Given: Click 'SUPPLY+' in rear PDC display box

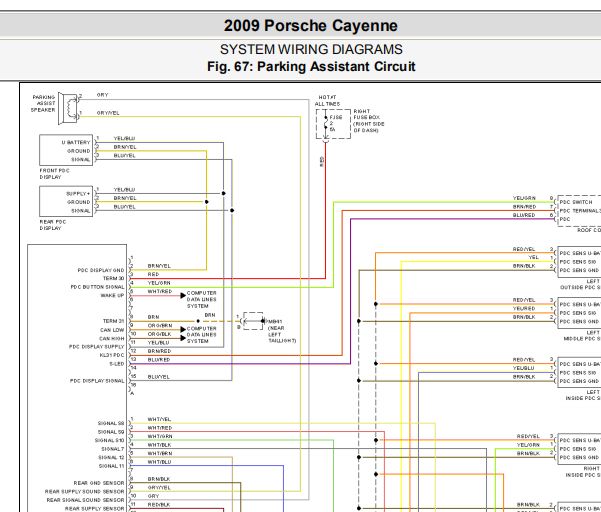Looking at the screenshot, I should [x=78, y=194].
